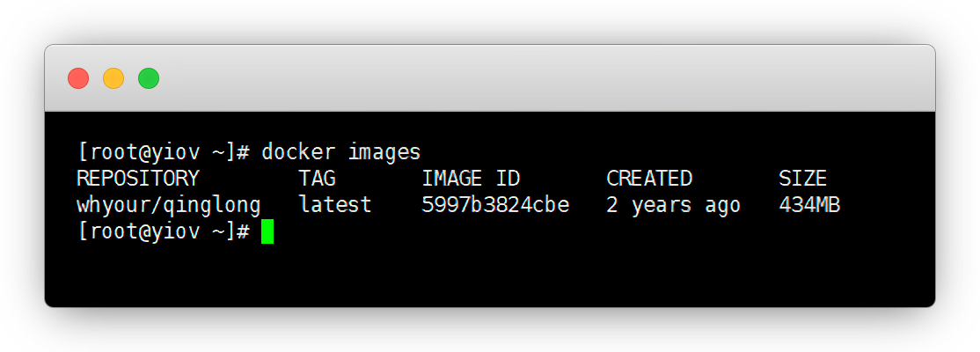The image size is (980, 352).
Task: Click the green terminal cursor block
Action: (x=267, y=232)
